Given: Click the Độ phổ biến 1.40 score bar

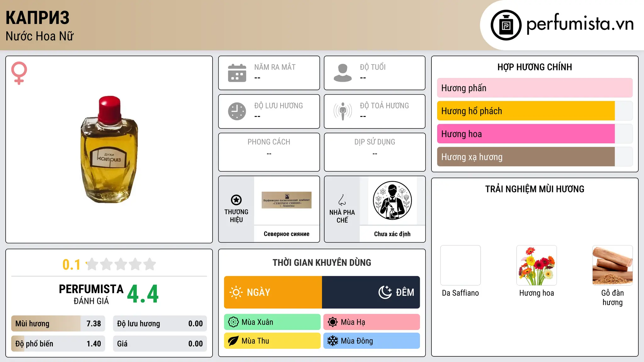Looking at the screenshot, I should [x=58, y=344].
